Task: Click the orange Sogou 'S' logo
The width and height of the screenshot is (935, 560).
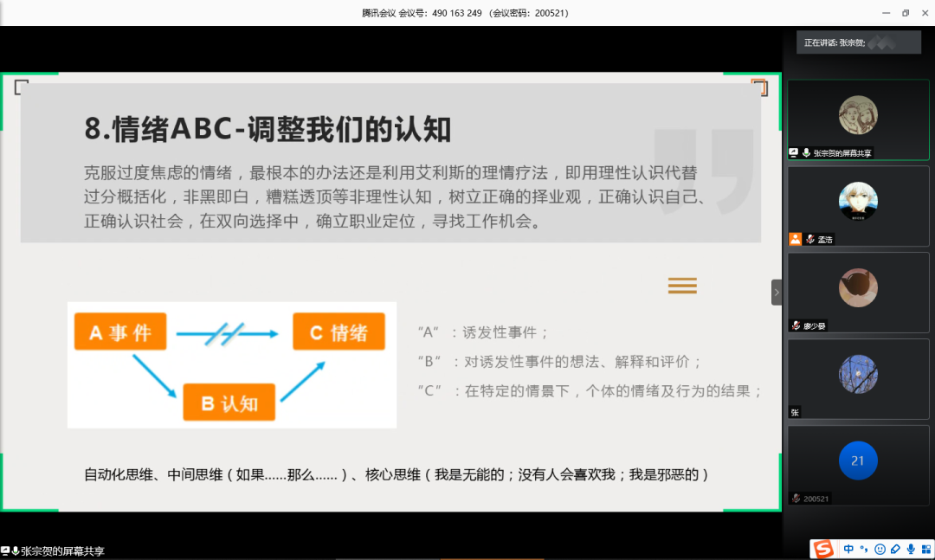Action: [823, 549]
